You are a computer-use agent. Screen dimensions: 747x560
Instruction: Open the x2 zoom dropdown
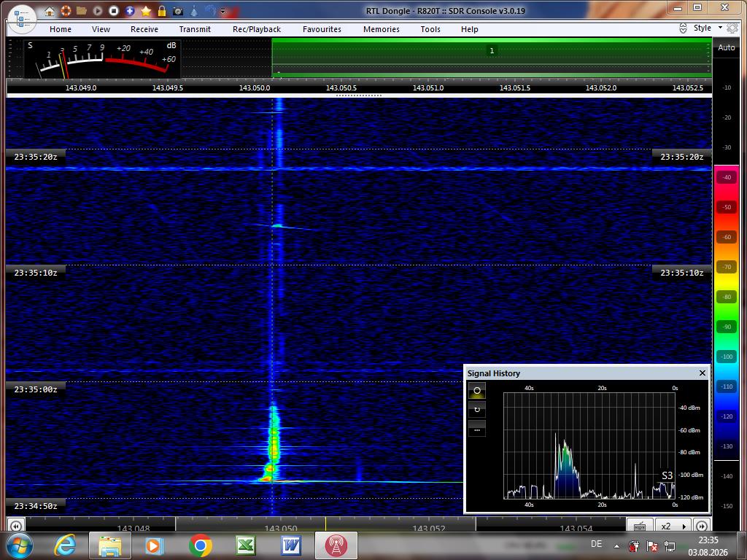(x=673, y=526)
